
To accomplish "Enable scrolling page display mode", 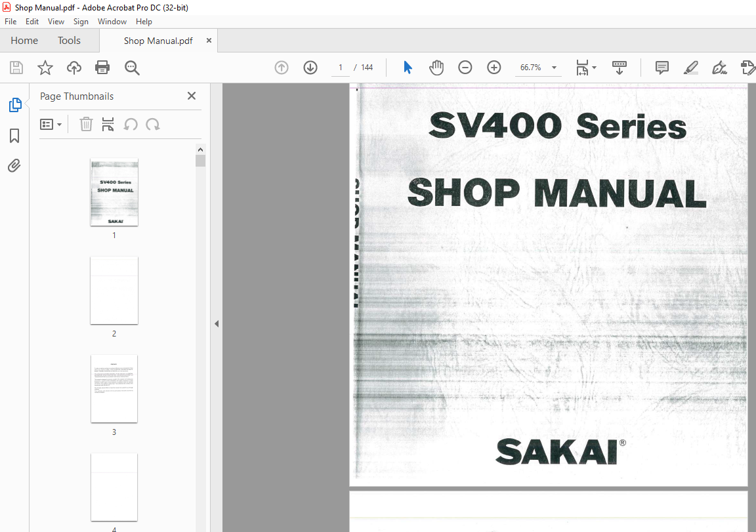I will coord(619,68).
